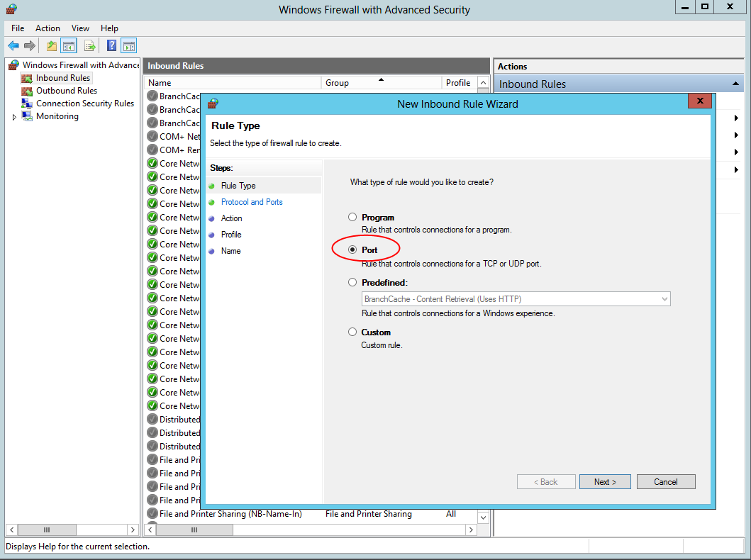Image resolution: width=751 pixels, height=560 pixels.
Task: Select Outbound Rules in the console tree
Action: (67, 91)
